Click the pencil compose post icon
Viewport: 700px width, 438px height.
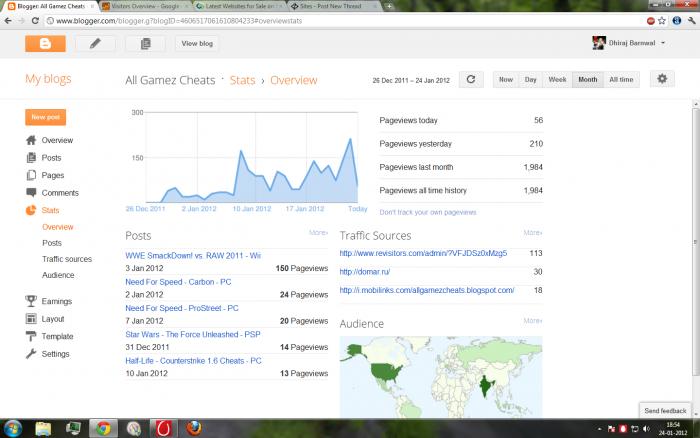click(x=95, y=43)
